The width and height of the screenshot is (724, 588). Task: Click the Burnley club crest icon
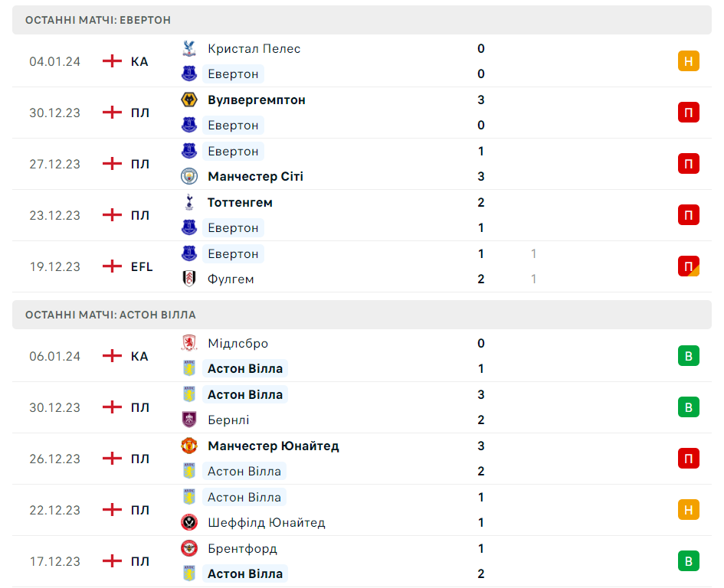pyautogui.click(x=188, y=420)
